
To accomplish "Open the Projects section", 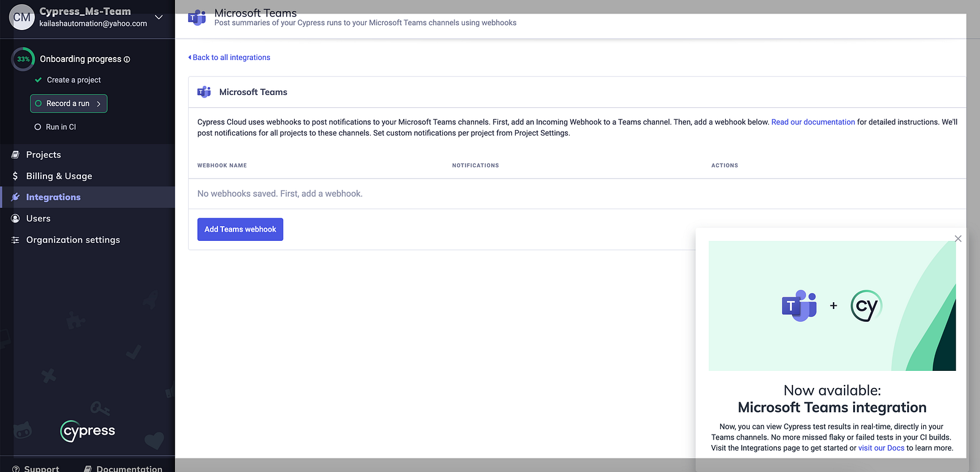I will pos(88,154).
